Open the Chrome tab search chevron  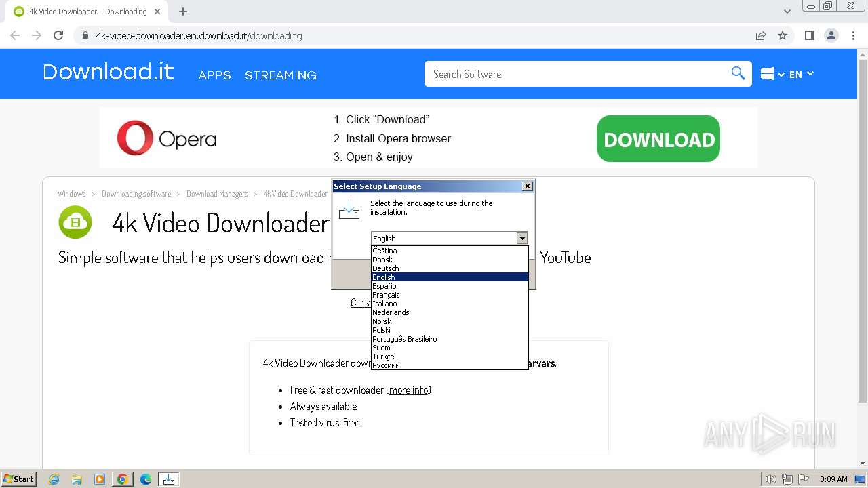click(787, 12)
